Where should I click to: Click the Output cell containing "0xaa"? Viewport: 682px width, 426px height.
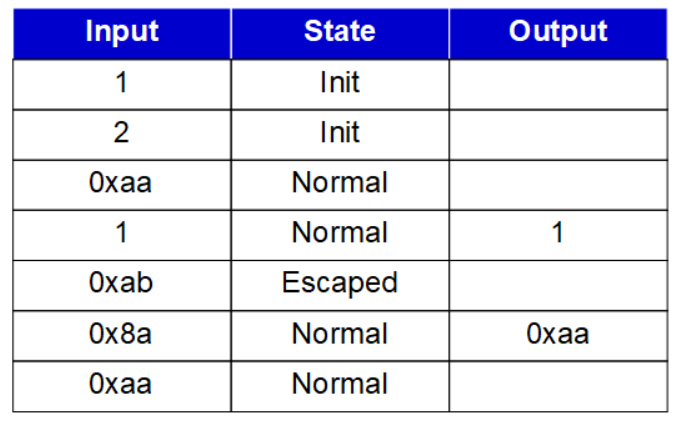point(557,334)
